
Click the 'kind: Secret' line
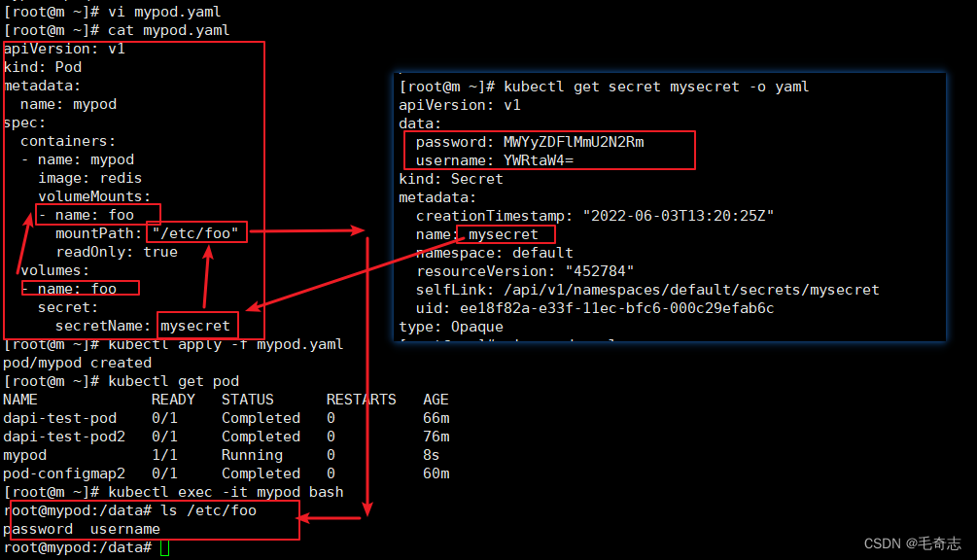(451, 180)
